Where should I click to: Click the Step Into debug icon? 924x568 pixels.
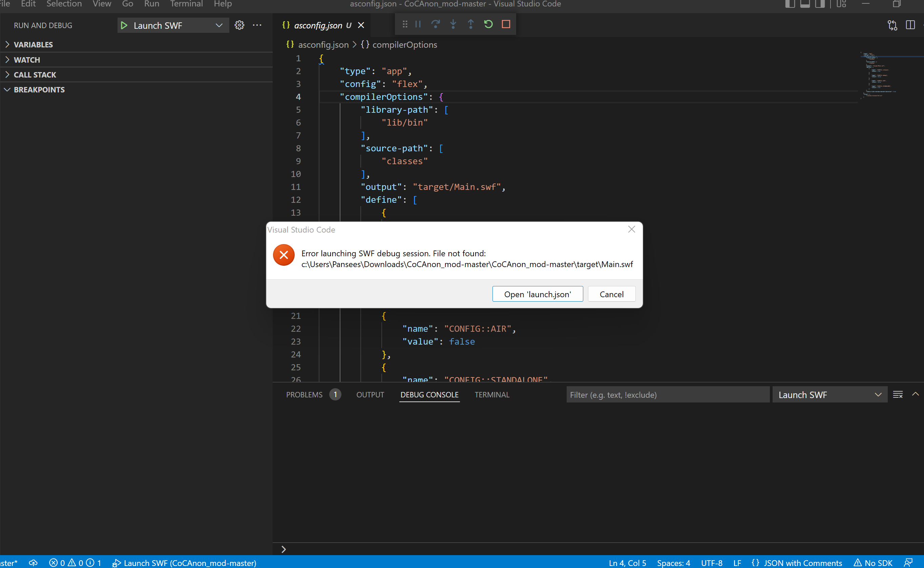tap(453, 24)
